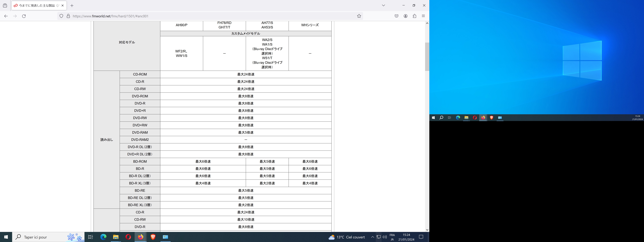Select the 今までに発表した主な製品 tab
Image resolution: width=644 pixels, height=242 pixels.
[39, 5]
